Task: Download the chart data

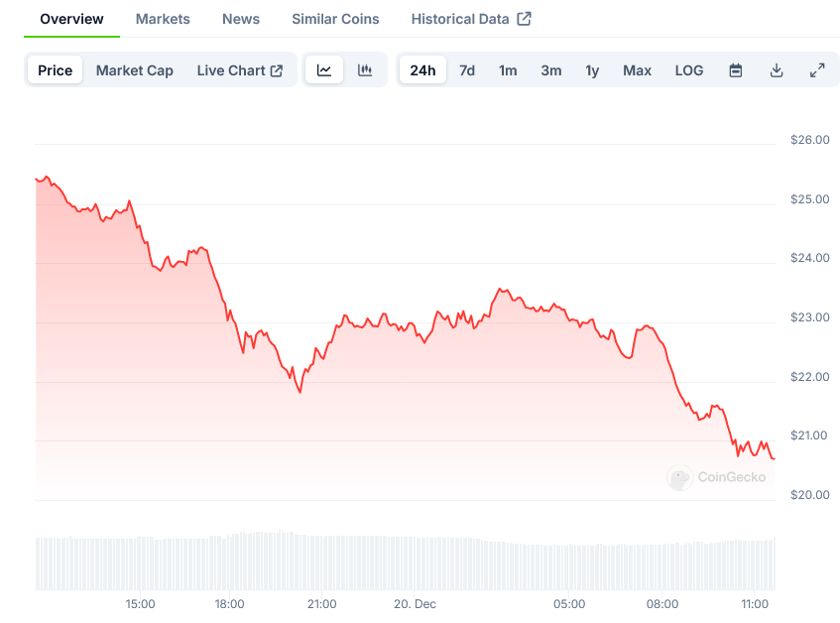Action: click(x=777, y=70)
